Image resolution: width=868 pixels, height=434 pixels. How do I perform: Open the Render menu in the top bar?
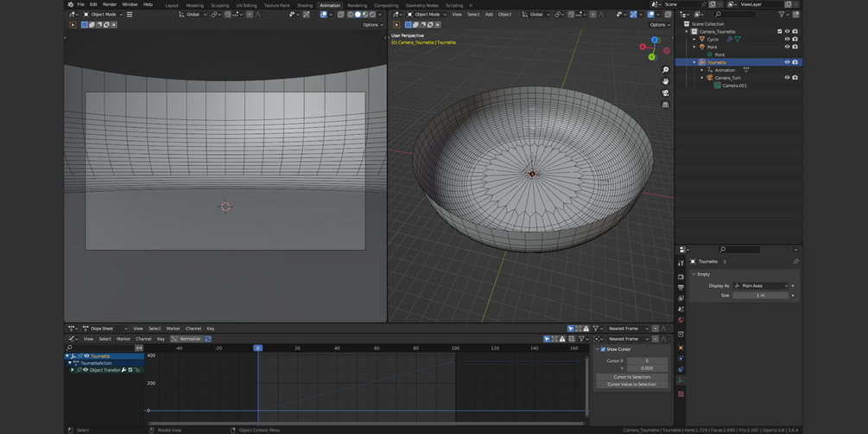coord(110,4)
